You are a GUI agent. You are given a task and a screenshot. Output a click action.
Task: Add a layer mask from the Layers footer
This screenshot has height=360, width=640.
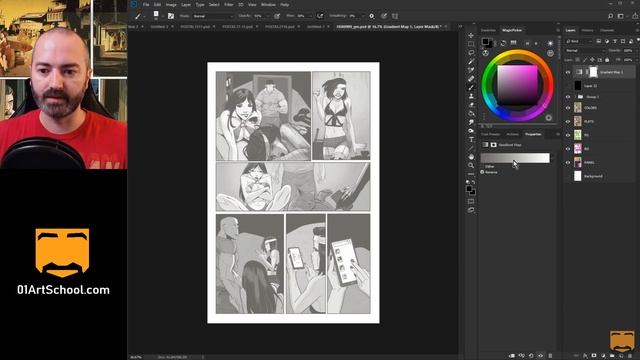(x=594, y=356)
